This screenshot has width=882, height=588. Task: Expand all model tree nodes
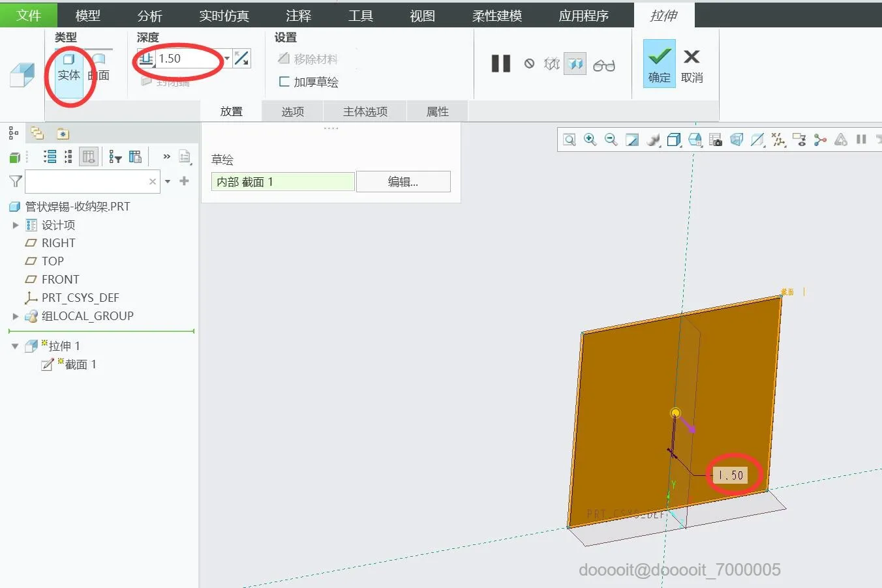(50, 156)
